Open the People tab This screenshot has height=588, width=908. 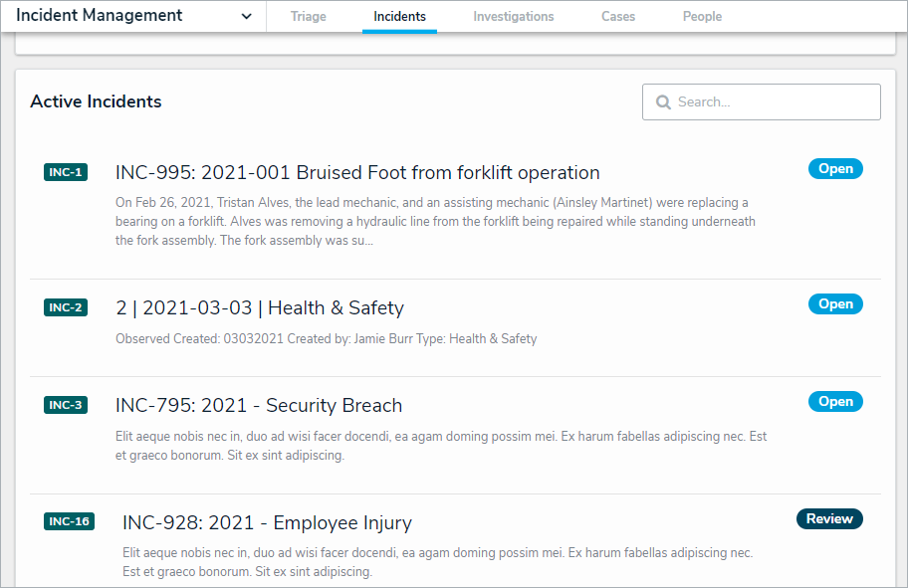[x=702, y=17]
